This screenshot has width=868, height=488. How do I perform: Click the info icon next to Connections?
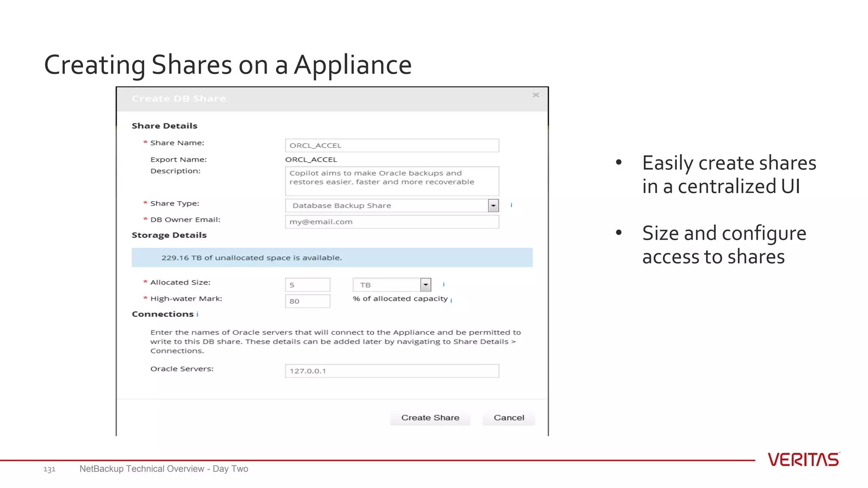point(198,314)
